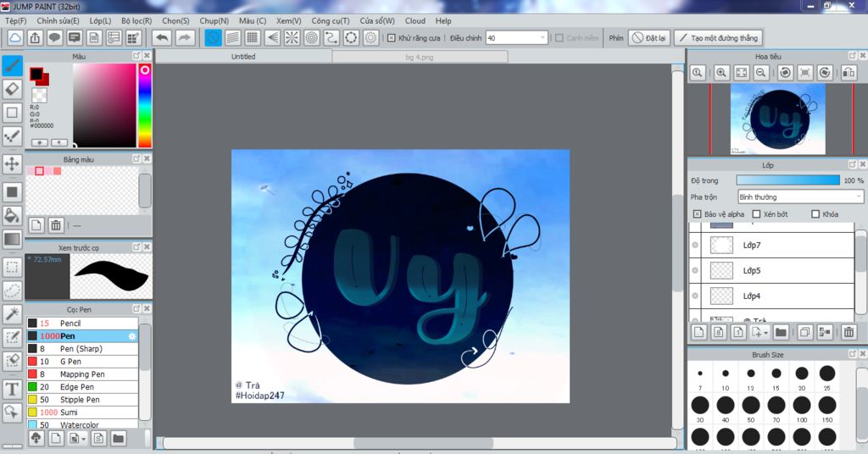This screenshot has height=454, width=868.
Task: Click Tạo một đường thẳng button
Action: pos(719,38)
